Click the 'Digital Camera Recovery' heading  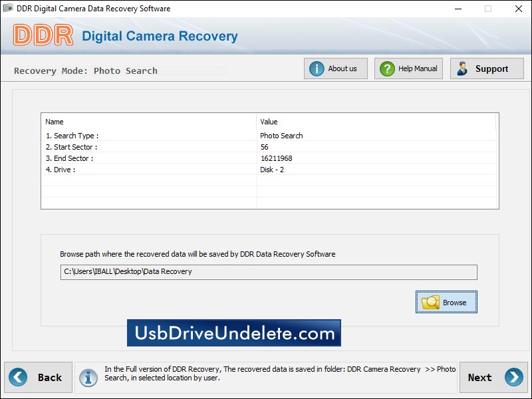tap(160, 36)
